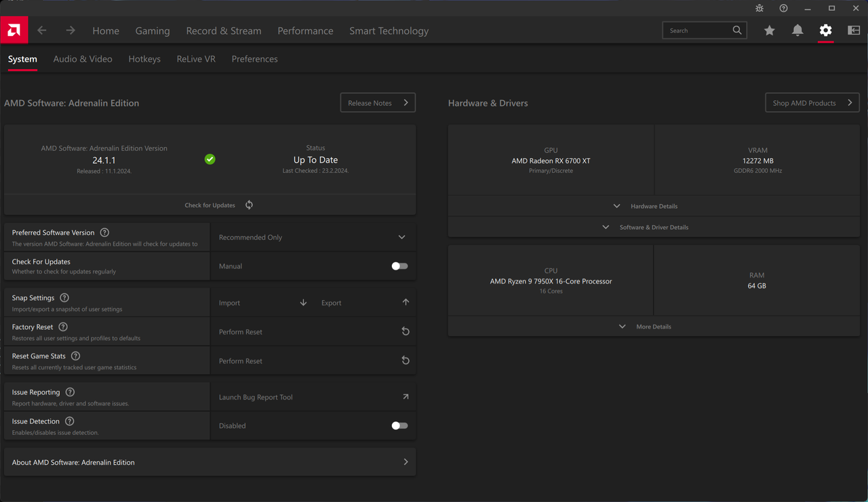Enable the Issue Detection switch
Screen dimensions: 868x502
coord(399,426)
